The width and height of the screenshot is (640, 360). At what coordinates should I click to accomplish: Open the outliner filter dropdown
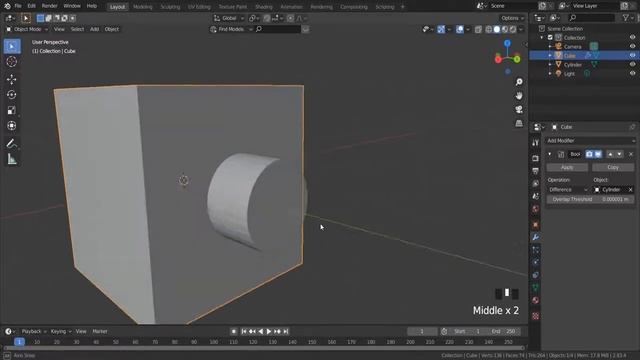pos(629,18)
